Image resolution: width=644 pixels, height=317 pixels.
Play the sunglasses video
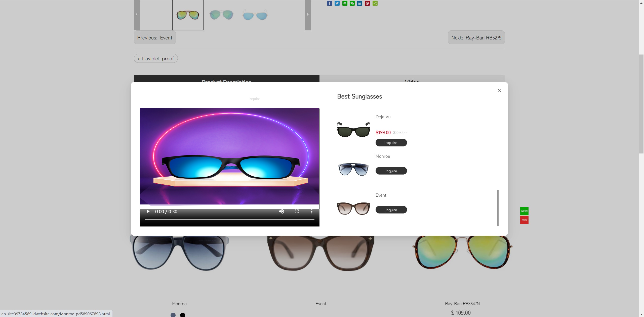[148, 212]
